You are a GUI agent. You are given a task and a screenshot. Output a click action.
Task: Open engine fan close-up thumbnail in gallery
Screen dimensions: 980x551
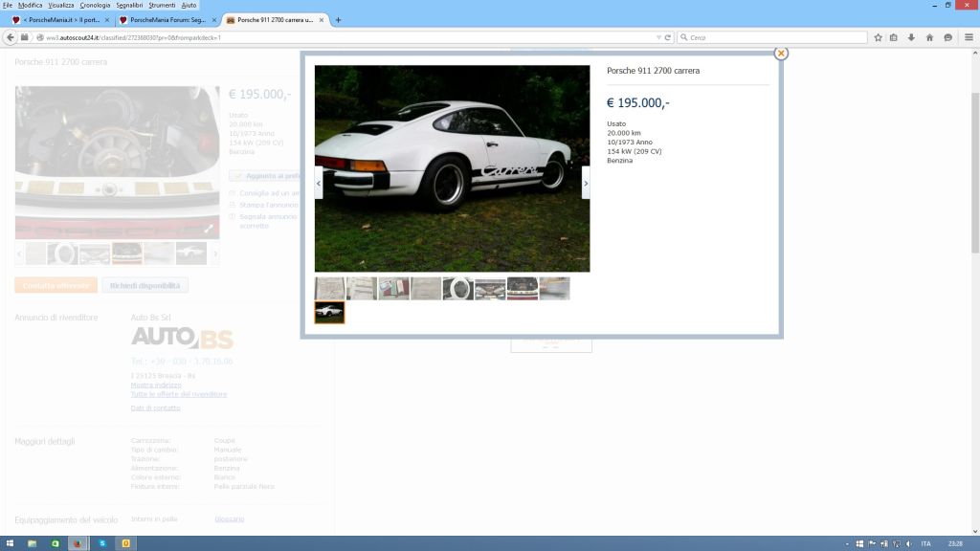(458, 289)
